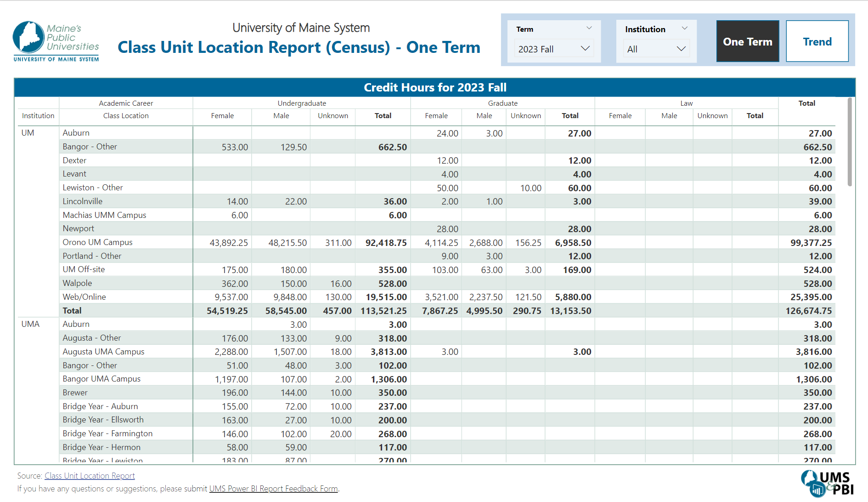Click the grand Total column header
This screenshot has width=868, height=502.
click(807, 103)
